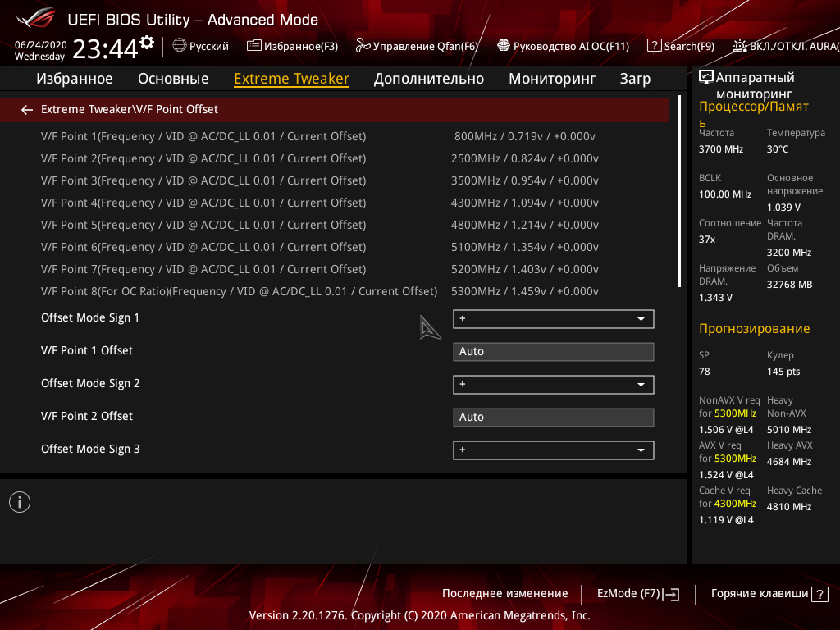This screenshot has width=840, height=630.
Task: Click the 3700 MHz frequency value
Action: pyautogui.click(x=720, y=149)
